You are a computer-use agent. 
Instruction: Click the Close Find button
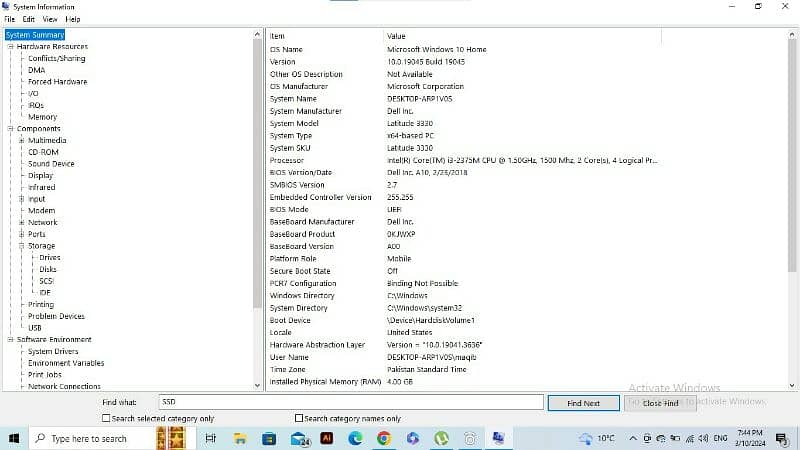[660, 403]
